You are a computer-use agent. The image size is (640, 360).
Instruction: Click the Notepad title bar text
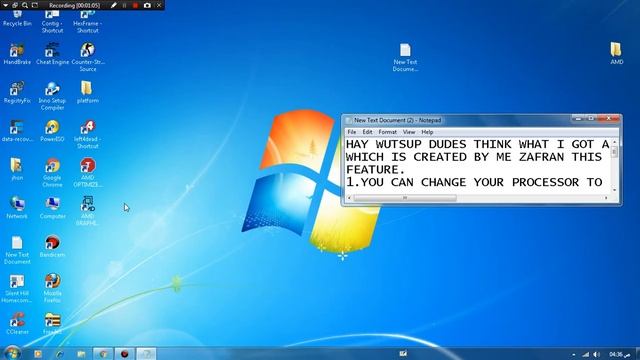(398, 120)
